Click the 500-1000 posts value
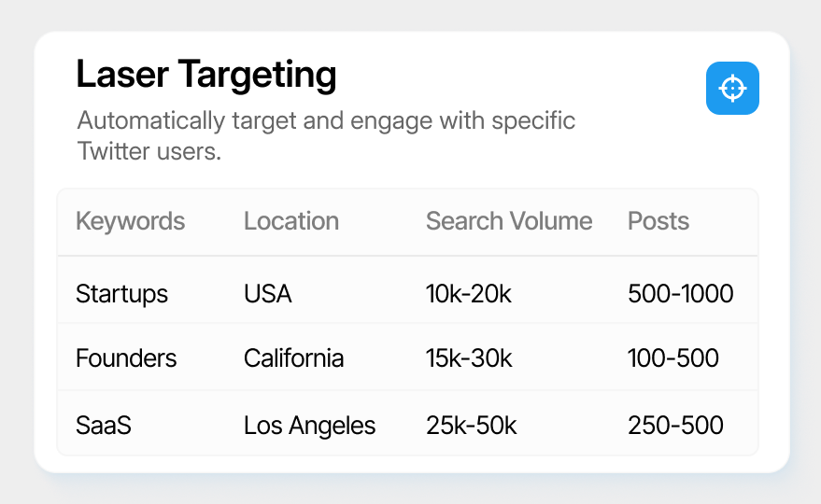The width and height of the screenshot is (821, 504). pyautogui.click(x=681, y=294)
